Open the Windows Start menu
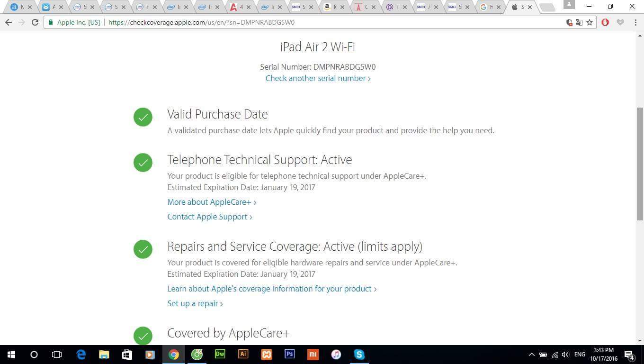The width and height of the screenshot is (644, 364). 11,354
